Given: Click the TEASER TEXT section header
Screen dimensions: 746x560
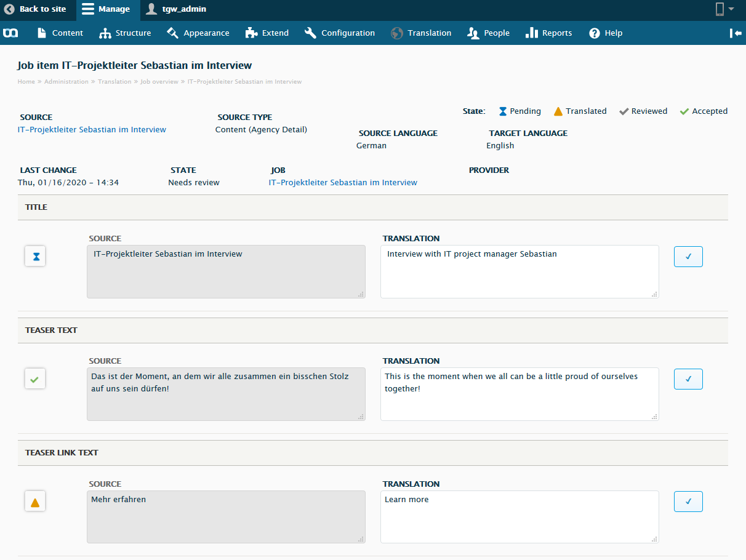Looking at the screenshot, I should [372, 330].
